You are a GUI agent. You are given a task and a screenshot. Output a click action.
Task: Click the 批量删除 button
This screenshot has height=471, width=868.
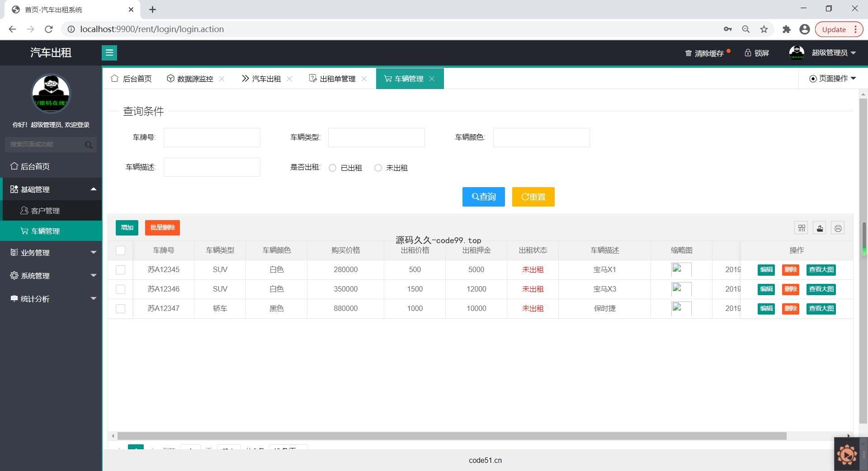pyautogui.click(x=162, y=228)
